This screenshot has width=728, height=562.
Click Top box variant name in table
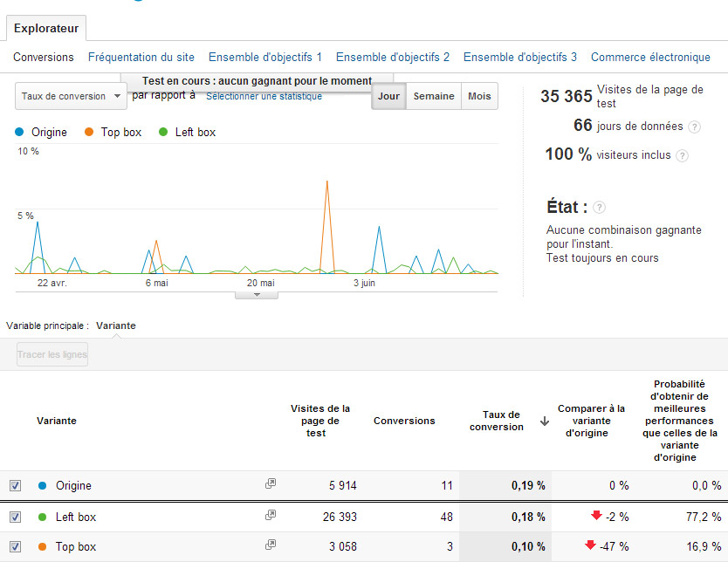pos(76,546)
